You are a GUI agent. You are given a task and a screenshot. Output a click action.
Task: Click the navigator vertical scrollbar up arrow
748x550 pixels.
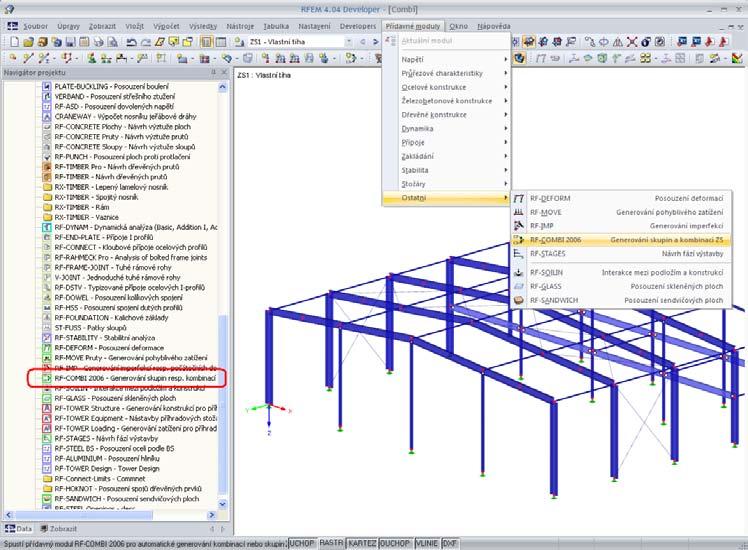tap(222, 87)
